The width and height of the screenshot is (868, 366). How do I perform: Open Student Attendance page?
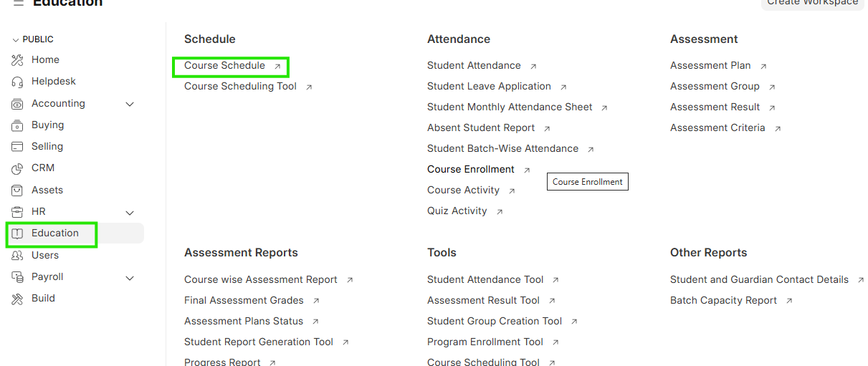[474, 66]
